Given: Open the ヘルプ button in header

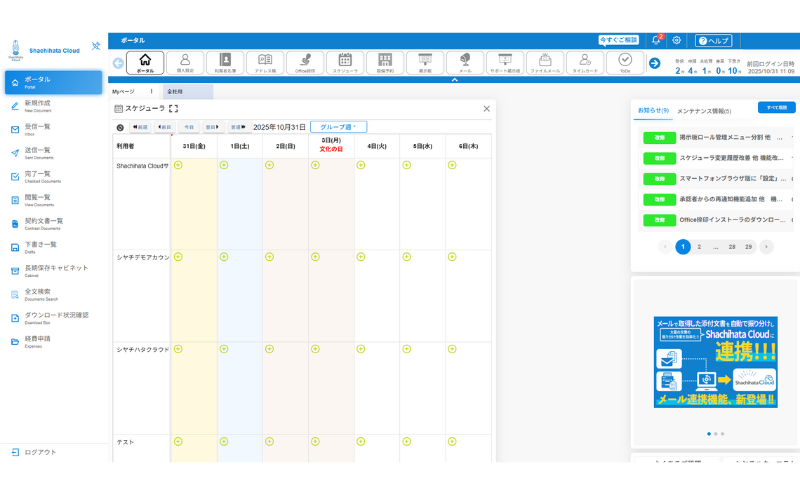Looking at the screenshot, I should tap(714, 40).
